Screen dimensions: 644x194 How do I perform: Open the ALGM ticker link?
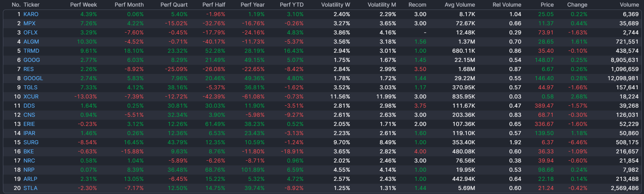31,42
